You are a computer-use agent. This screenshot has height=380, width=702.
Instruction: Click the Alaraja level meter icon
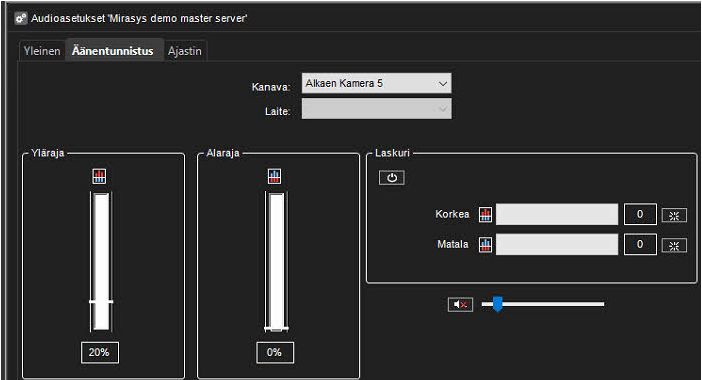coord(274,176)
